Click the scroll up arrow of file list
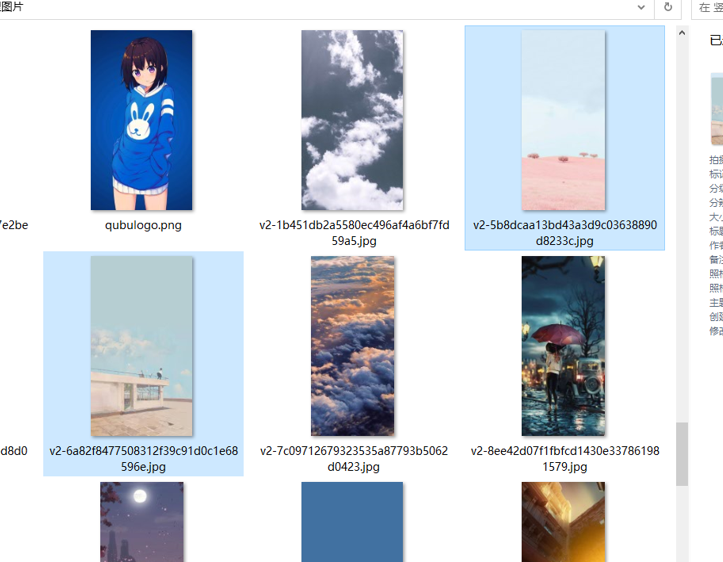 tap(682, 33)
